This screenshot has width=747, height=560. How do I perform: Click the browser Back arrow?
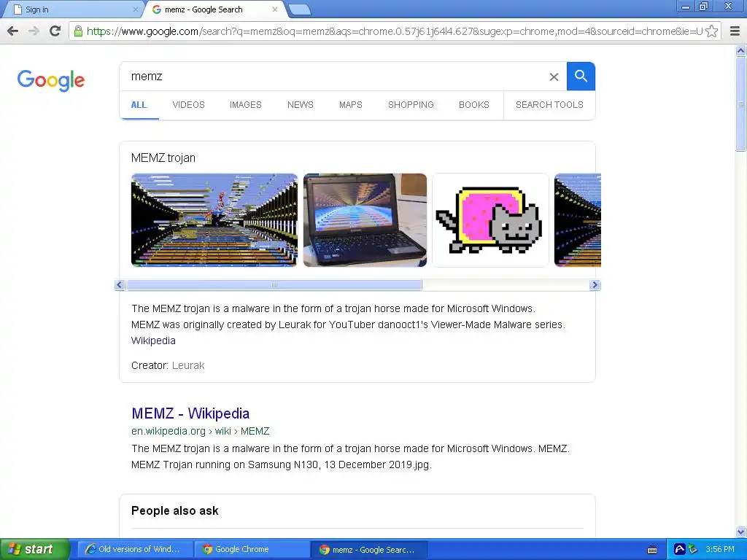(13, 31)
